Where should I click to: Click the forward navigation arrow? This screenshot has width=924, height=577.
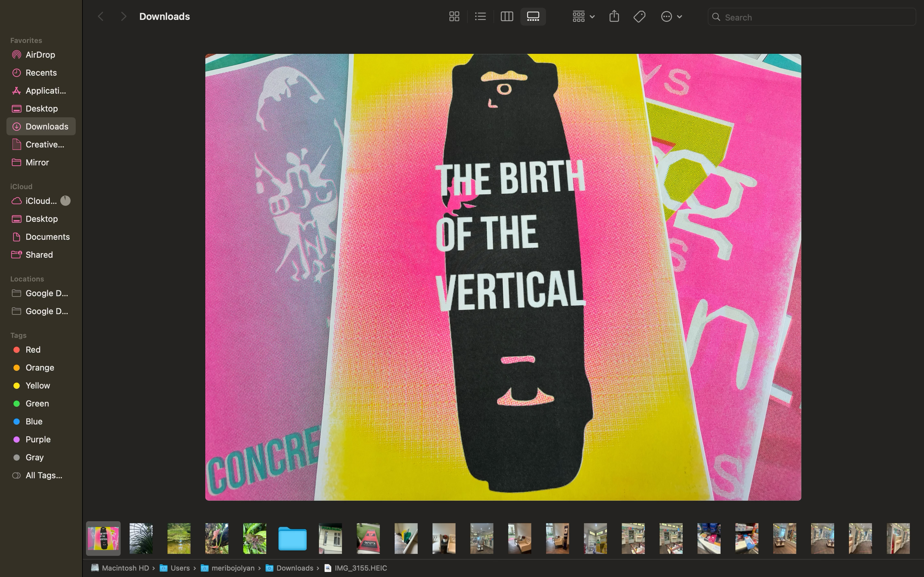click(x=123, y=16)
